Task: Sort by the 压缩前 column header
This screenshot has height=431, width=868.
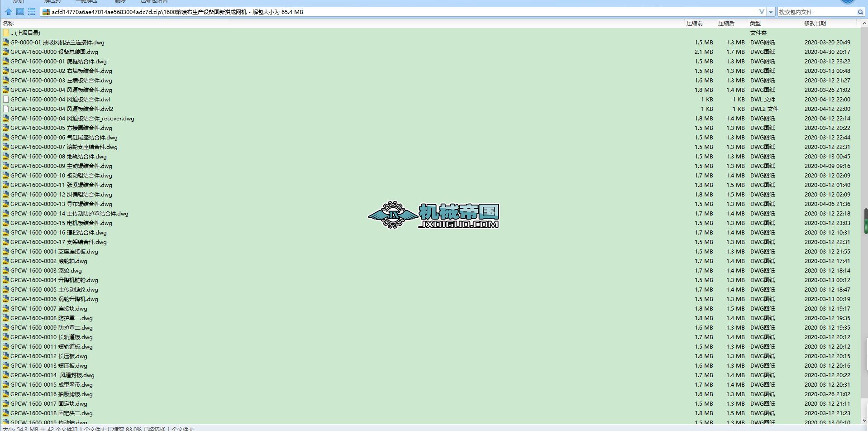Action: click(x=695, y=23)
